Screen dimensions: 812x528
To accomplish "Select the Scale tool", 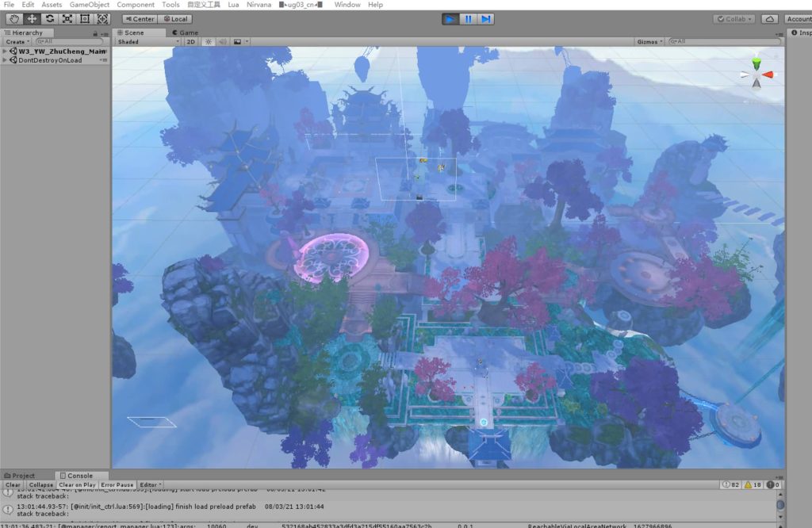I will [67, 18].
